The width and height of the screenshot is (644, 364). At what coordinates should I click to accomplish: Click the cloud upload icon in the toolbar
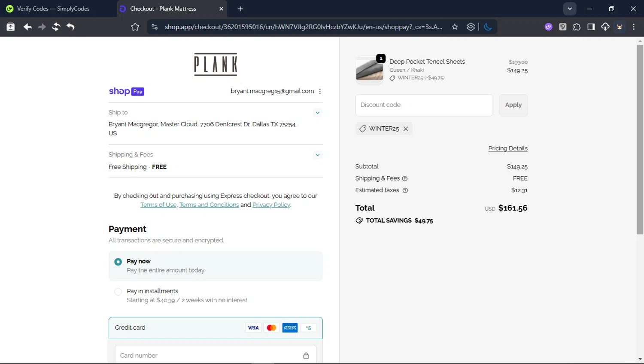(605, 27)
